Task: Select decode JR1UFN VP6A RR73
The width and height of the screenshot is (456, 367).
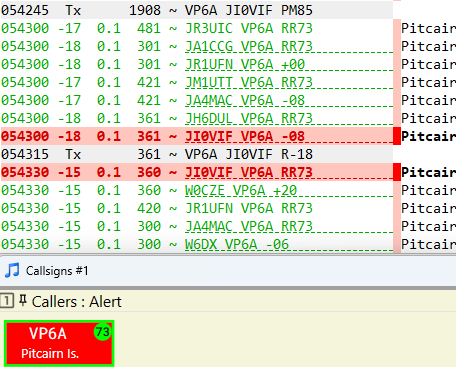Action: click(x=196, y=208)
